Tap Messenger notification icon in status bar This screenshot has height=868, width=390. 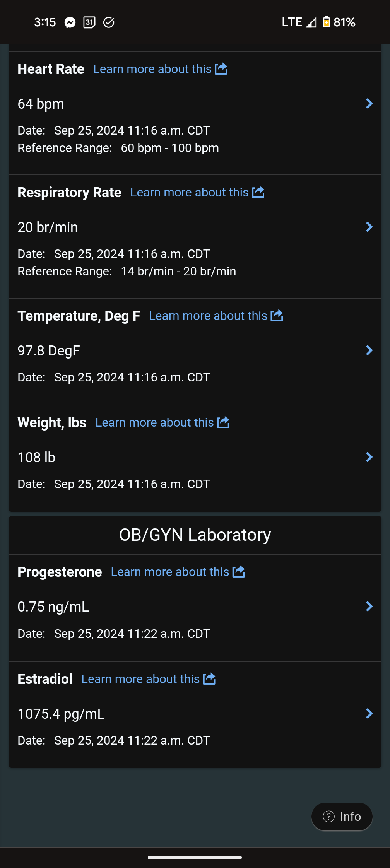pyautogui.click(x=70, y=22)
